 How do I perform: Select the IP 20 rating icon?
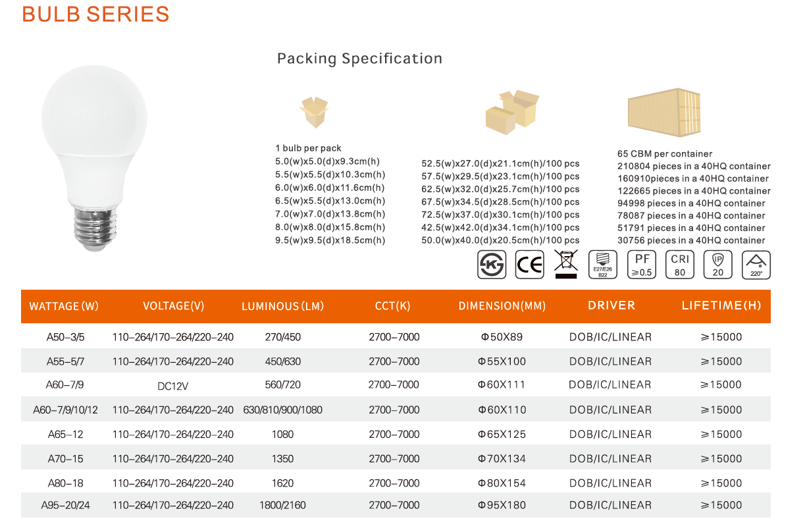tap(718, 265)
